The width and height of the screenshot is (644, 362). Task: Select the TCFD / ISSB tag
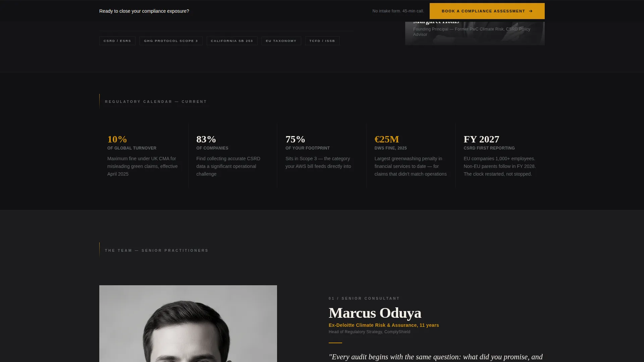click(x=322, y=41)
